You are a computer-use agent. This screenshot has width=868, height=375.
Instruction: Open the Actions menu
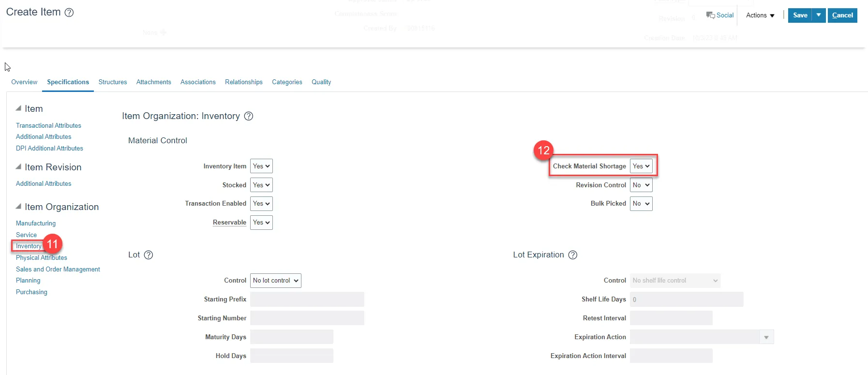pos(760,15)
